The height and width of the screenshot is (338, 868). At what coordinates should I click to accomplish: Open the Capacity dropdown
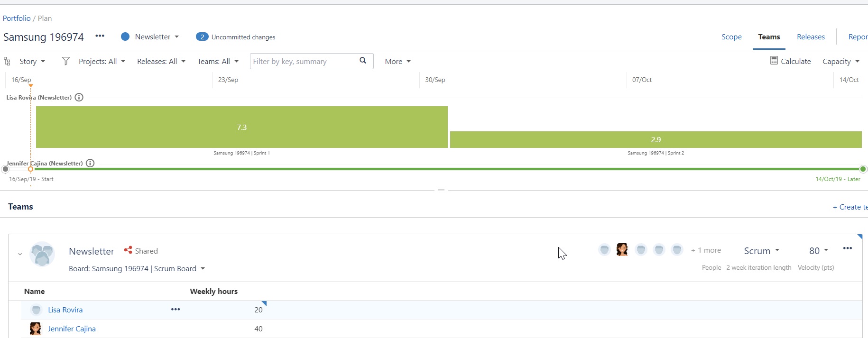click(x=841, y=62)
